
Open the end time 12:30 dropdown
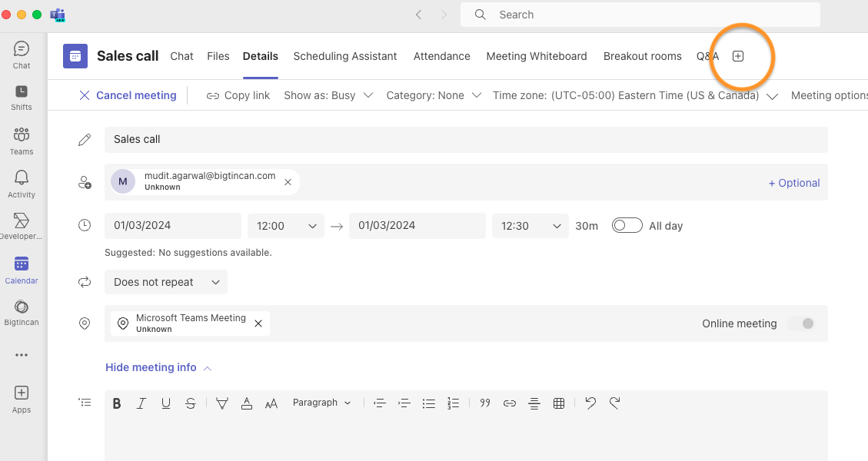coord(530,226)
